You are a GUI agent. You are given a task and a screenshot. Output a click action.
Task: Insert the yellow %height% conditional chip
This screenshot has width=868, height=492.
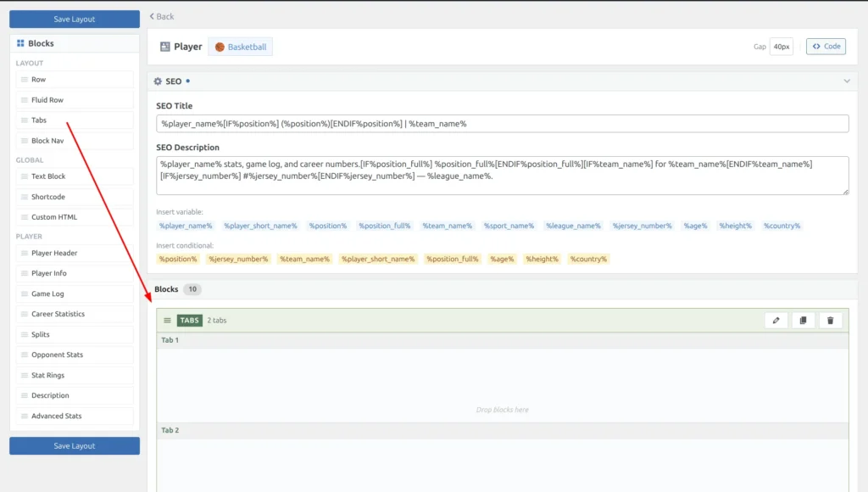tap(542, 259)
